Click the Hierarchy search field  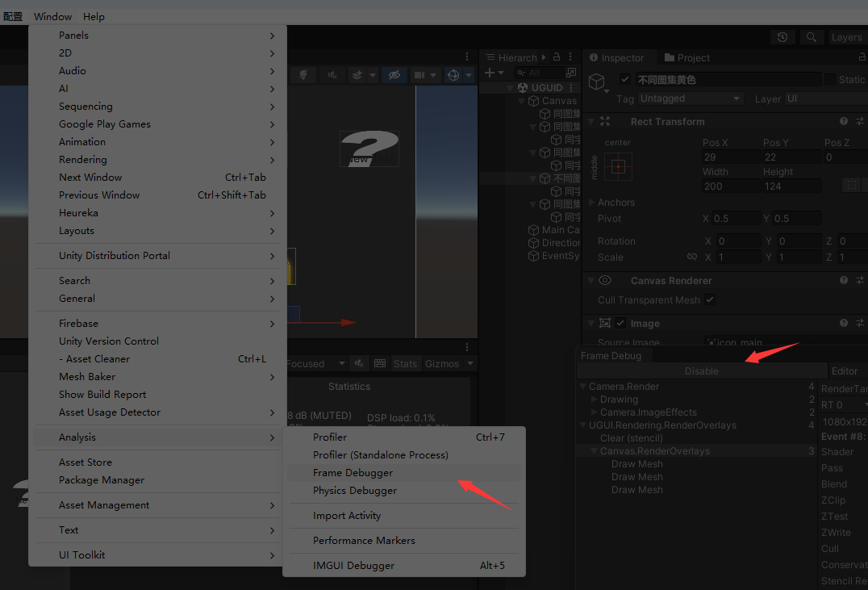pos(539,73)
